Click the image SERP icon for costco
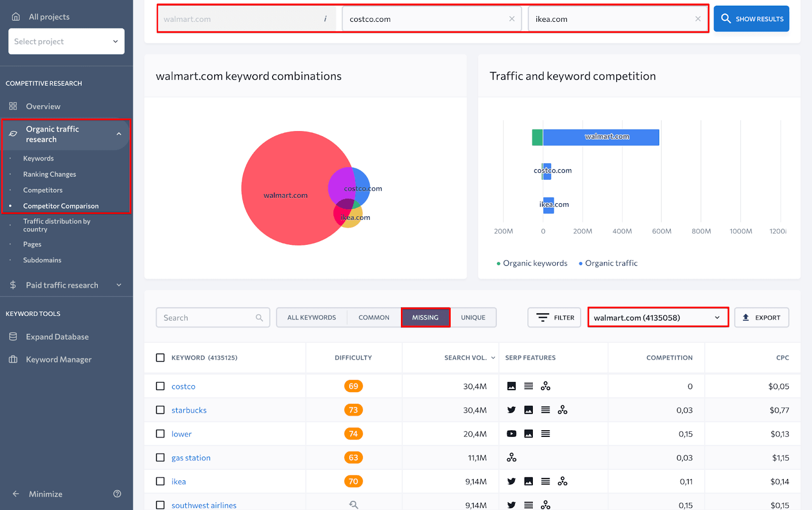Viewport: 812px width, 510px height. tap(512, 386)
